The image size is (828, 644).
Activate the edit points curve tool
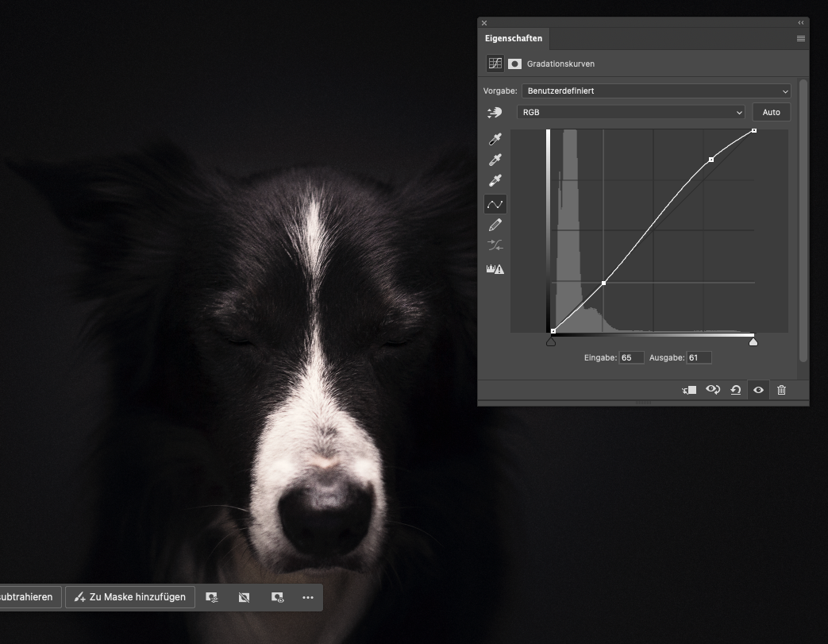pyautogui.click(x=495, y=205)
